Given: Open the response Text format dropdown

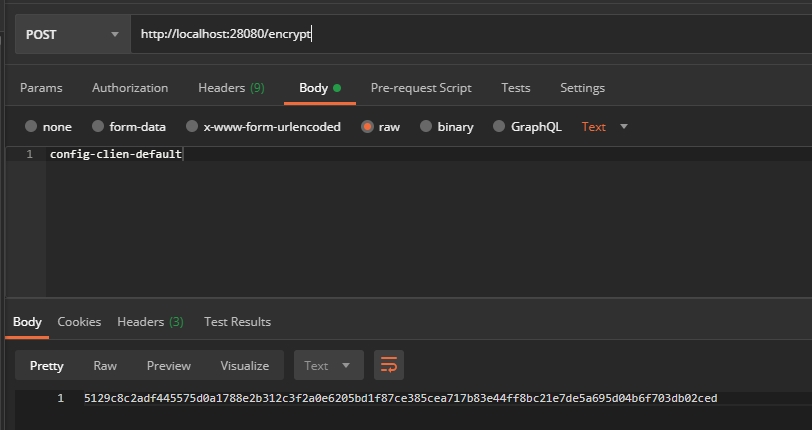Looking at the screenshot, I should point(329,365).
